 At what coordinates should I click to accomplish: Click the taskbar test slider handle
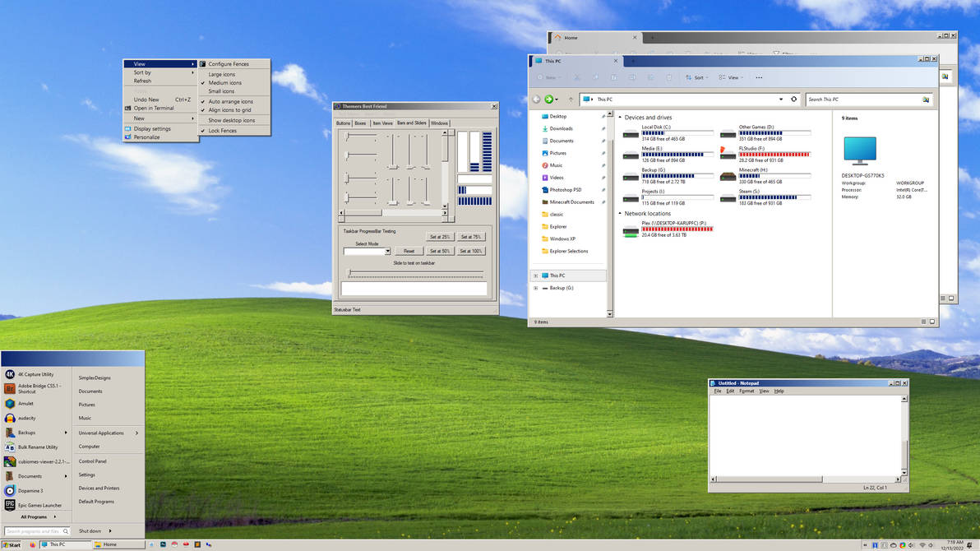pos(349,271)
